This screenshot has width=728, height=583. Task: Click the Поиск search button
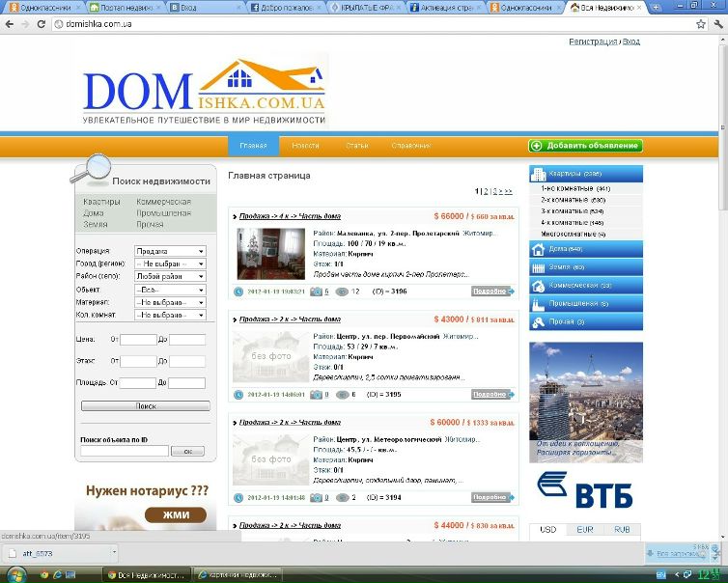tap(146, 406)
